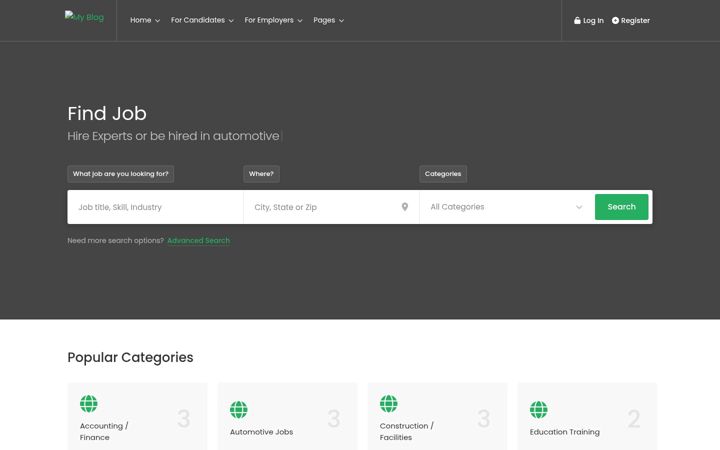The height and width of the screenshot is (450, 720).
Task: Click globe icon on Accounting / Finance card
Action: pyautogui.click(x=89, y=404)
